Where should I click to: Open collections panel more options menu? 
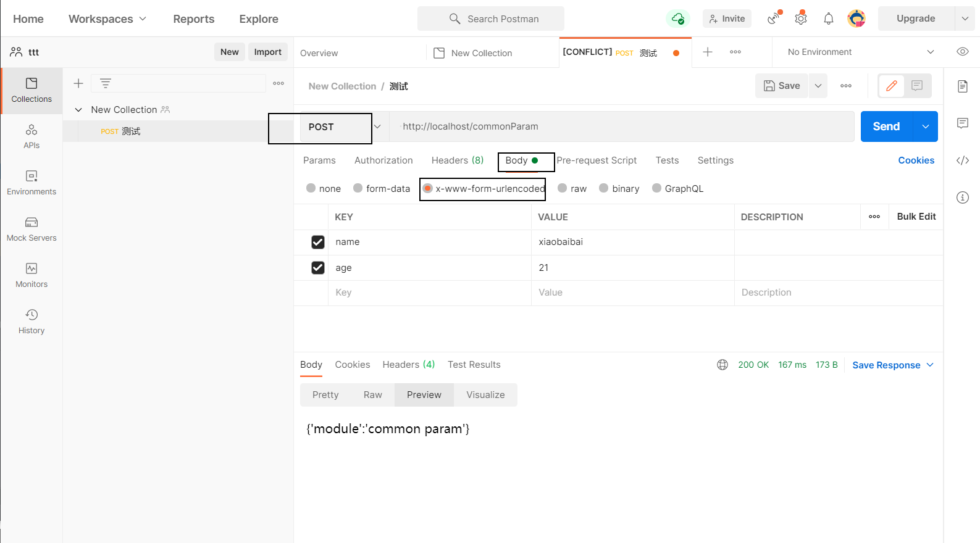[x=279, y=83]
